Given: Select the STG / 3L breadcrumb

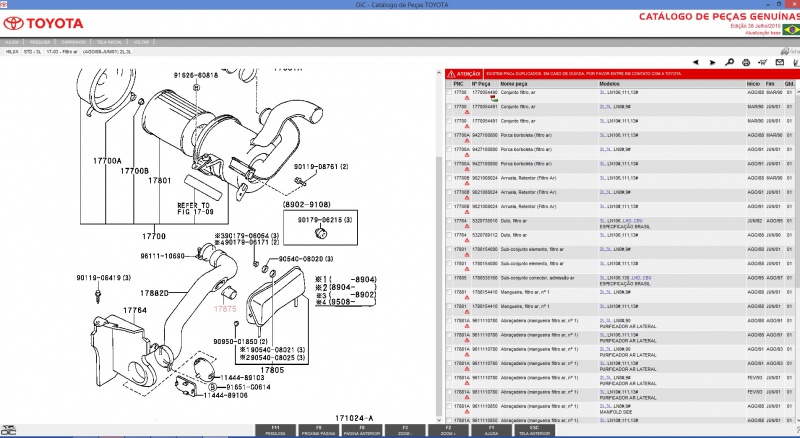Looking at the screenshot, I should coord(32,52).
